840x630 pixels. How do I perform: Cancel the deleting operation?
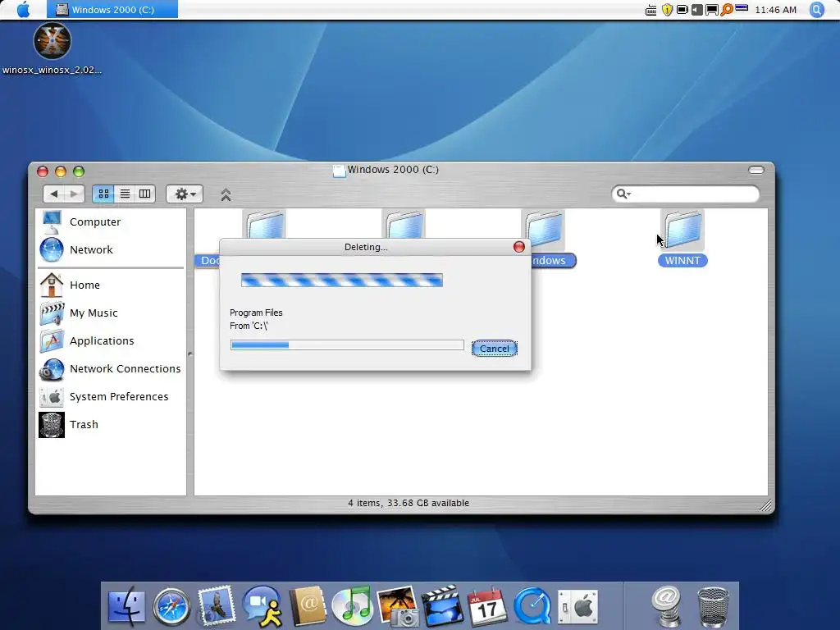[494, 348]
